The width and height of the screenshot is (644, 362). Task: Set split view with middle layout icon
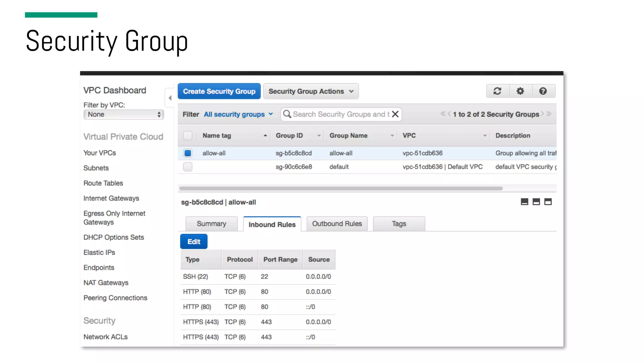click(536, 202)
